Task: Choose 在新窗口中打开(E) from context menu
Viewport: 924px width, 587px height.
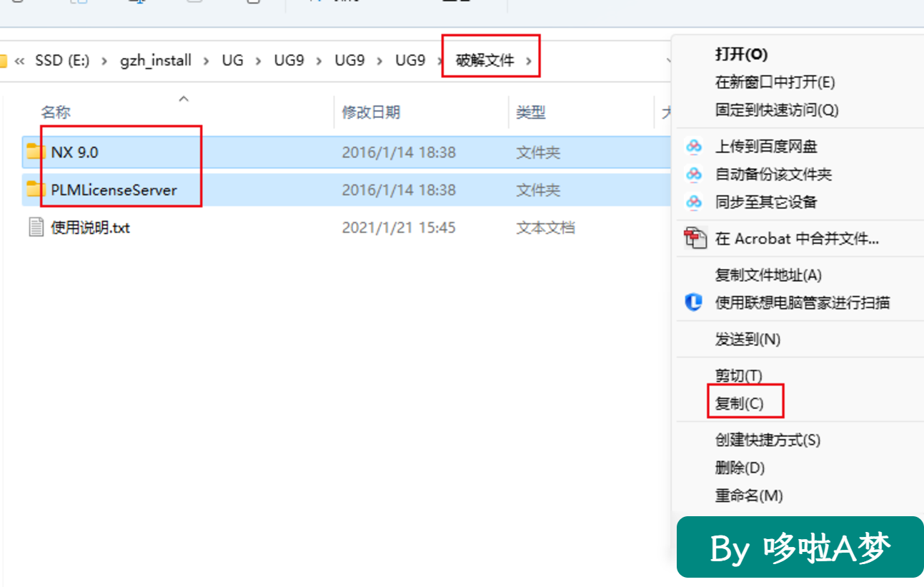Action: [775, 82]
